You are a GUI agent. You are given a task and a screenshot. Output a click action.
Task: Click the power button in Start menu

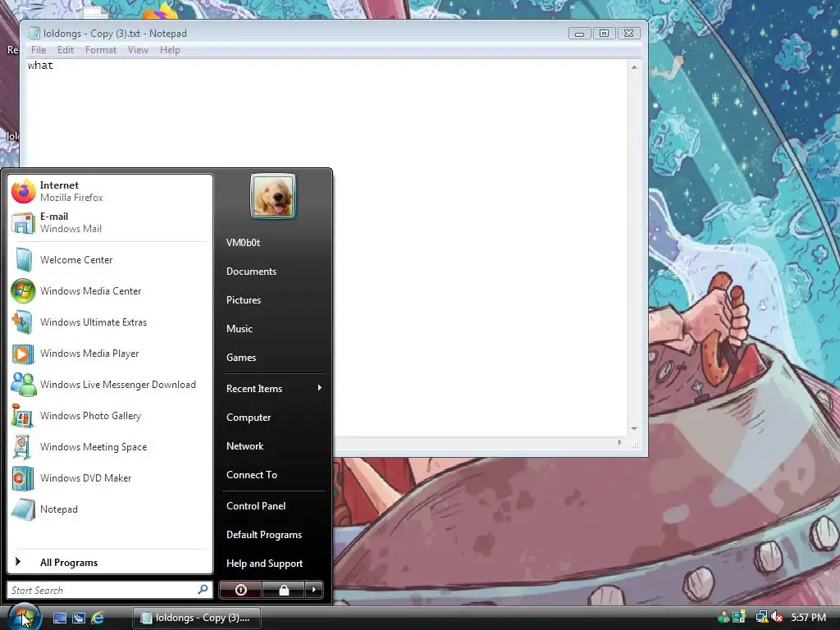click(240, 590)
